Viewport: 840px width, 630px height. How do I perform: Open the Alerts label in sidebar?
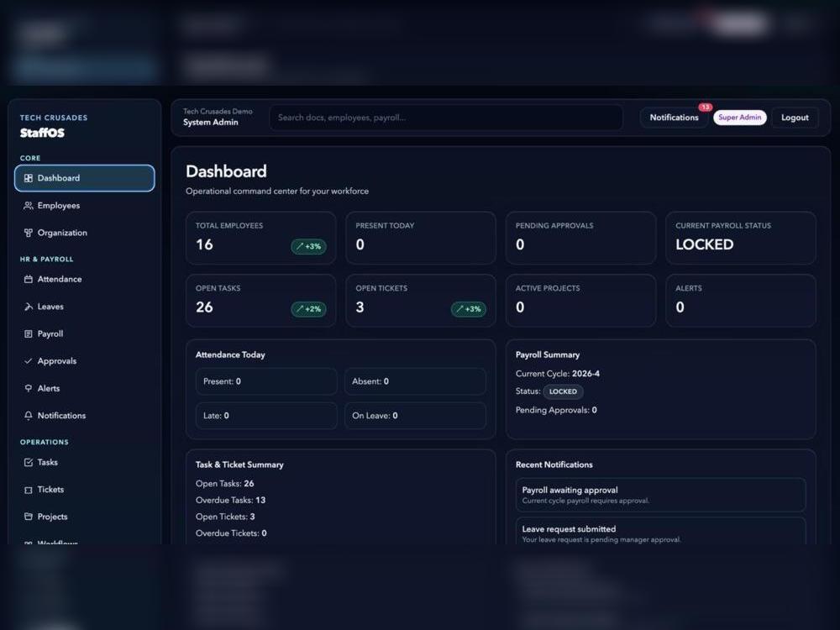pos(48,388)
